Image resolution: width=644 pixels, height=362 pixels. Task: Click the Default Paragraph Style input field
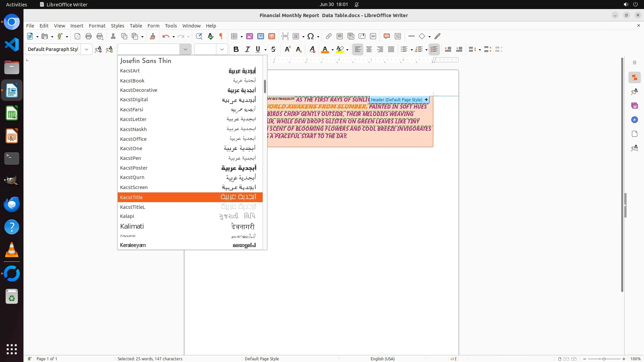(53, 49)
